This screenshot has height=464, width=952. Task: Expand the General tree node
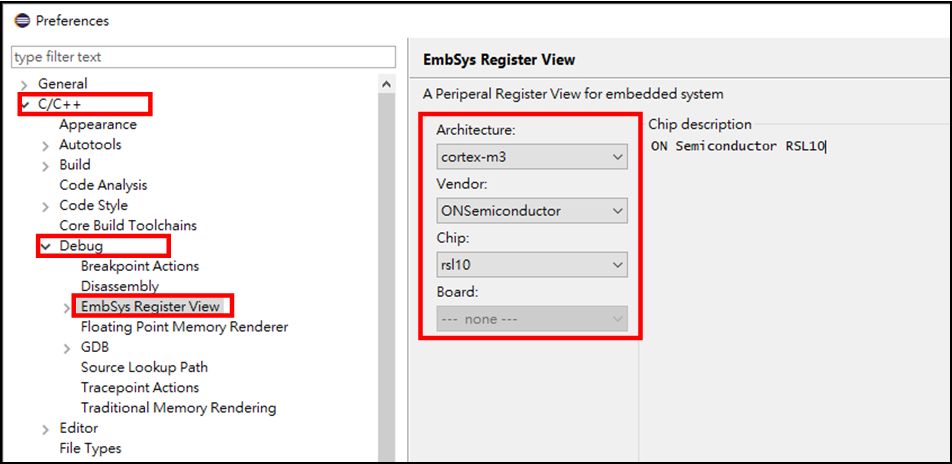(24, 85)
